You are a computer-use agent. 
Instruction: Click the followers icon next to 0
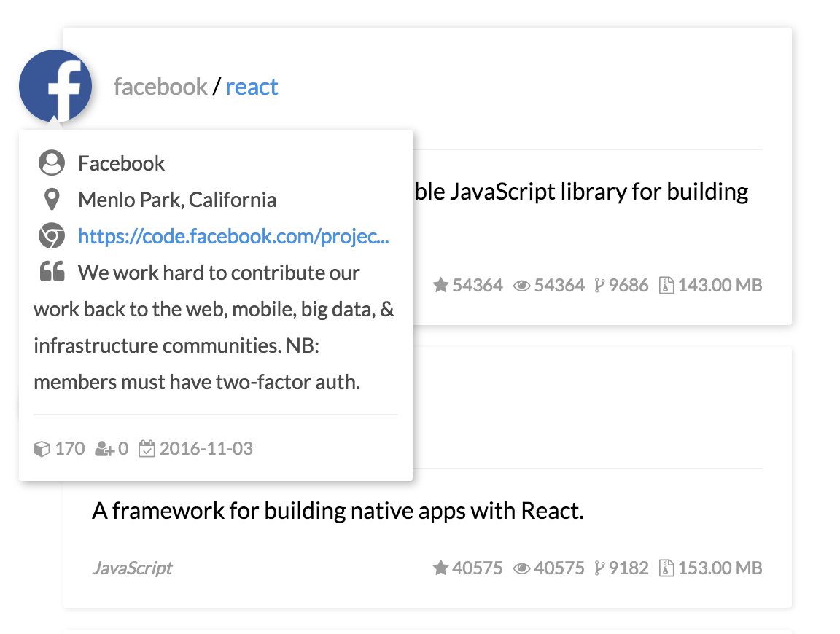point(104,449)
